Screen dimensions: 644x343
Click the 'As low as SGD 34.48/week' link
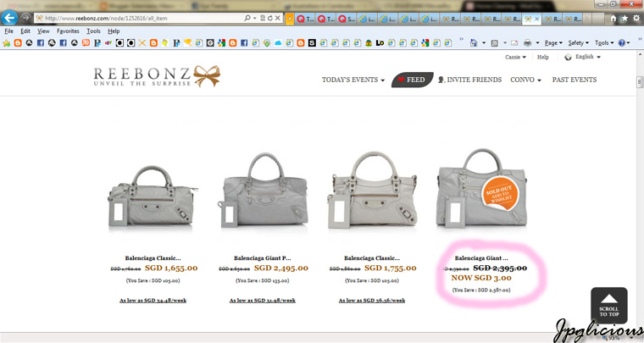(153, 301)
